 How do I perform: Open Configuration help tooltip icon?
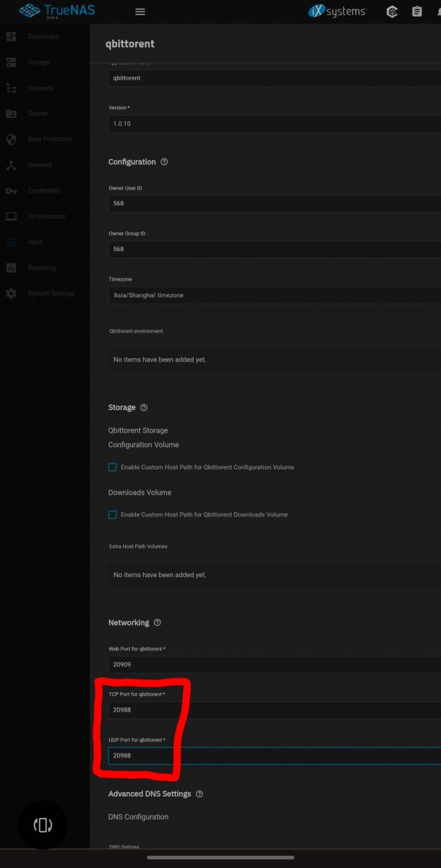164,162
